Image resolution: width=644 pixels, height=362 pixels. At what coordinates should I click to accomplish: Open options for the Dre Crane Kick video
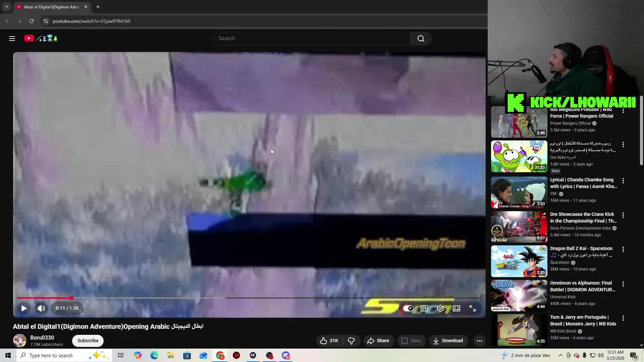623,215
